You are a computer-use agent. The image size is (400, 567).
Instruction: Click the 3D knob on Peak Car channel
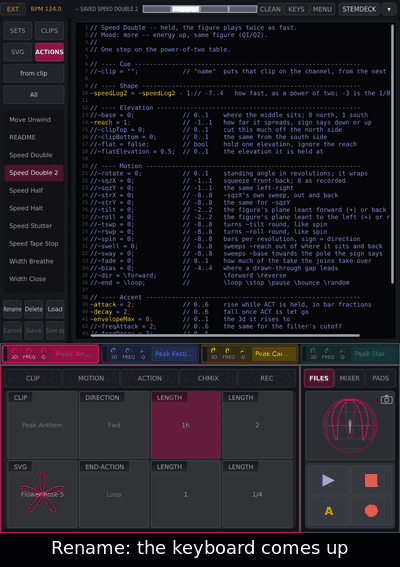pyautogui.click(x=214, y=351)
